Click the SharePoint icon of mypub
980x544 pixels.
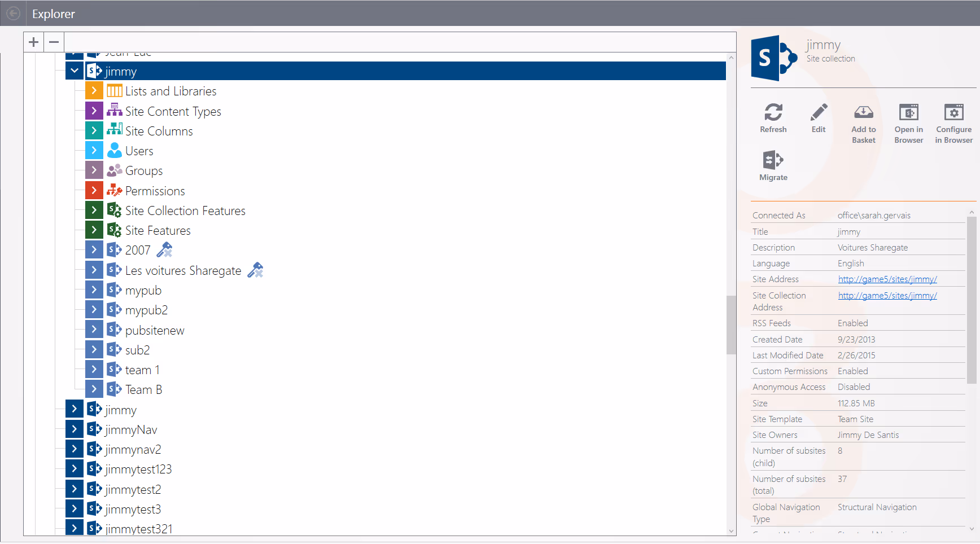coord(115,290)
